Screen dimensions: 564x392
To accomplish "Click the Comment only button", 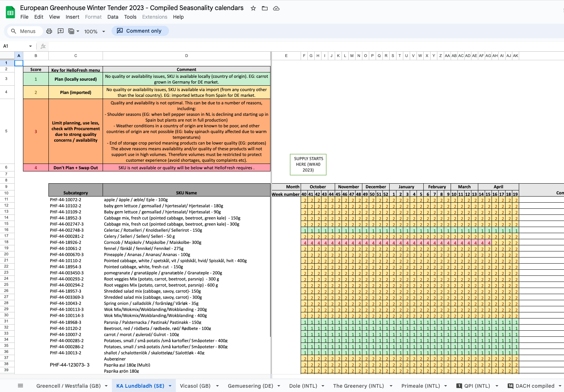I will (140, 31).
